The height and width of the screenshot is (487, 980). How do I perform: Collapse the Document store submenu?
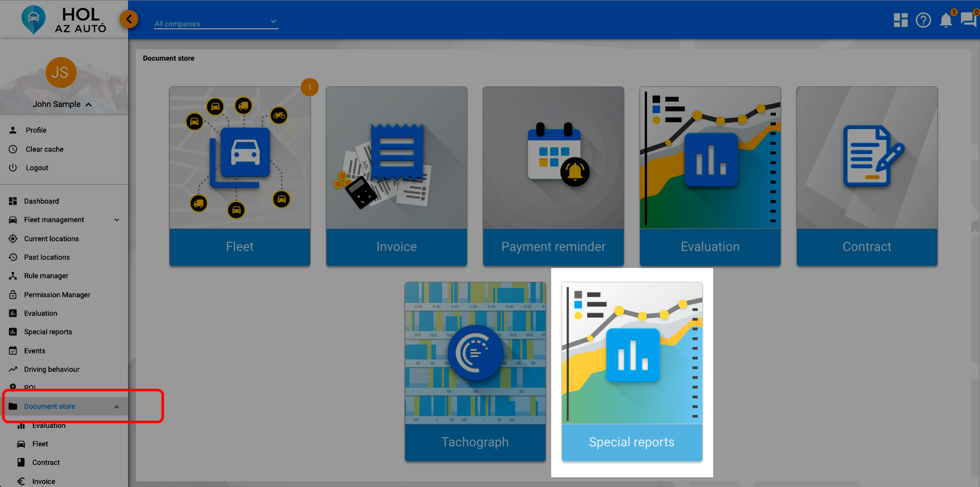click(x=117, y=407)
